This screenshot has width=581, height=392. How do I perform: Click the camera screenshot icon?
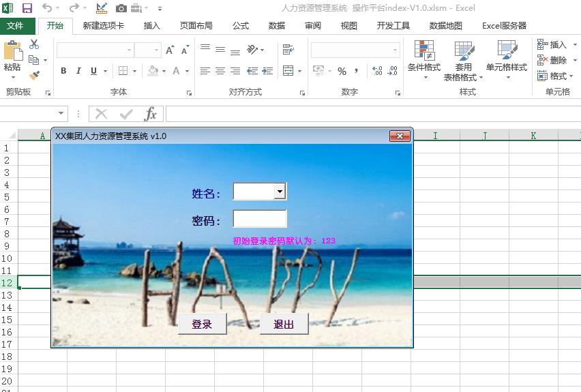[x=121, y=7]
